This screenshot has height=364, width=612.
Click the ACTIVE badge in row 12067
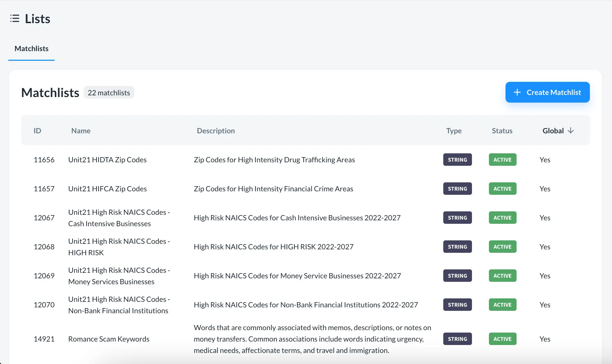click(502, 218)
